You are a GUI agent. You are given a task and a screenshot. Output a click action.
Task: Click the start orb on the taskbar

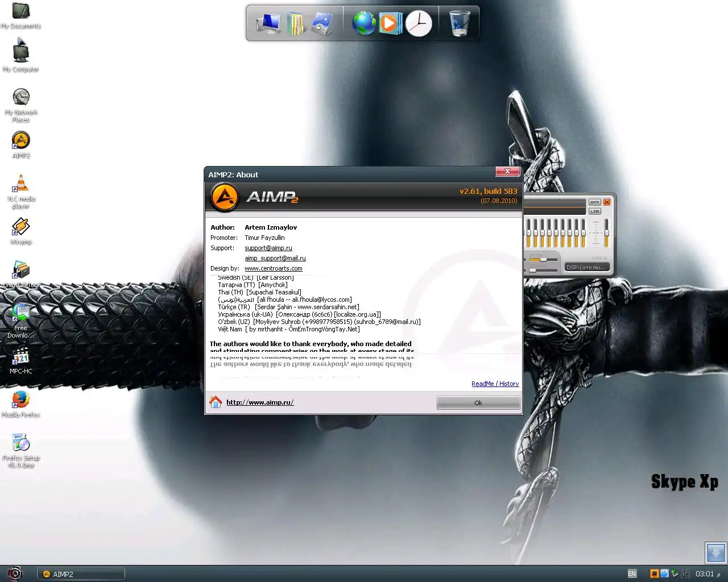pos(14,573)
